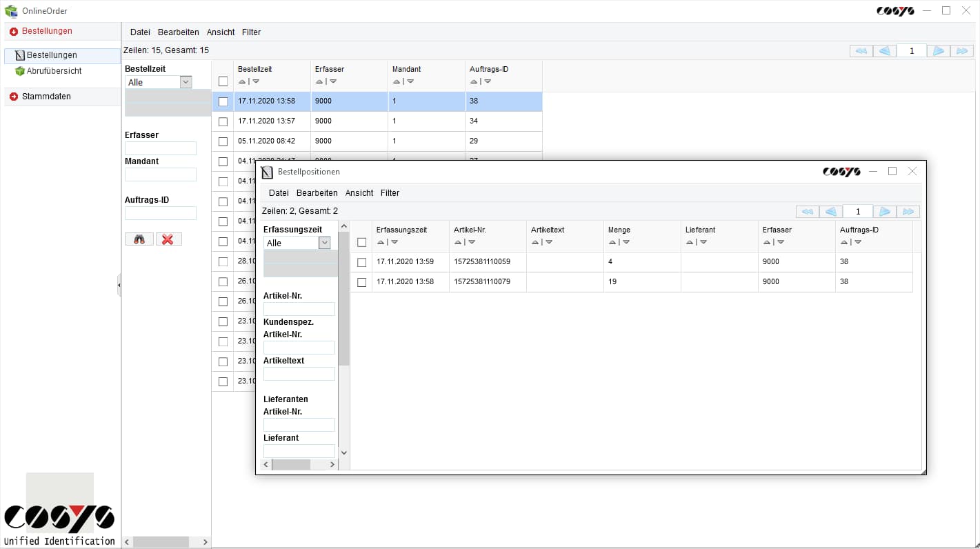
Task: Jump to first page in main orders list
Action: 861,51
